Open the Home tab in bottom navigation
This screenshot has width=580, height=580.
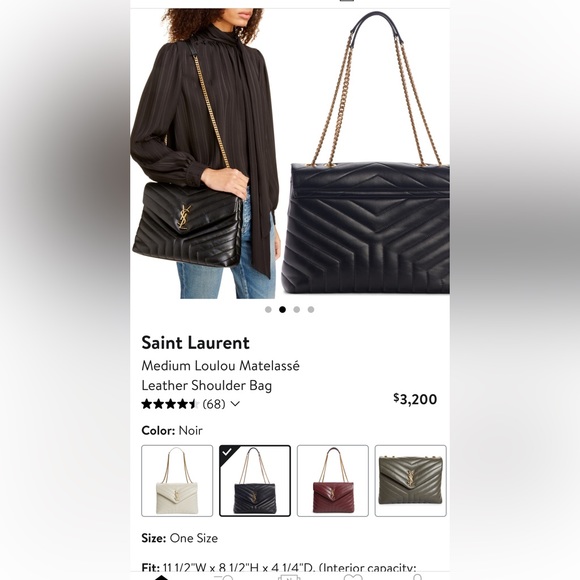point(162,577)
